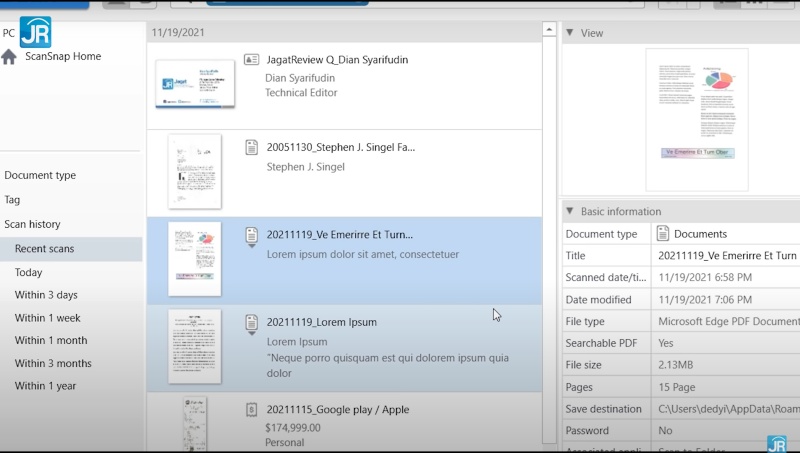Open dropdown arrow under Ve Emerirre document icon
Screen dimensions: 800x453
tap(252, 247)
